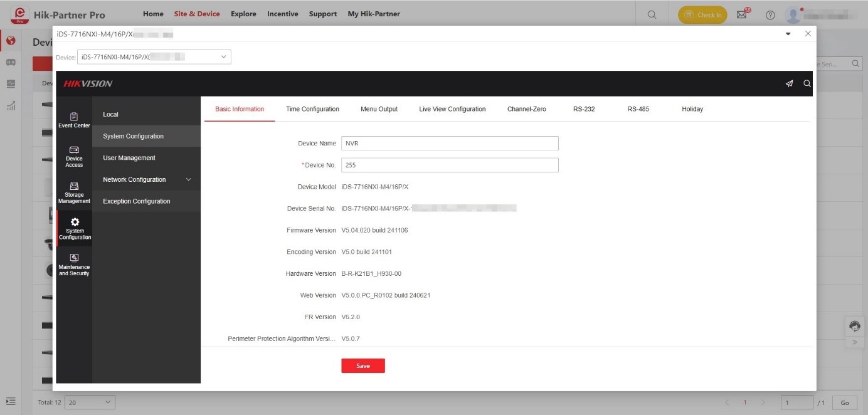Click the help question mark icon
The height and width of the screenshot is (415, 868).
770,15
